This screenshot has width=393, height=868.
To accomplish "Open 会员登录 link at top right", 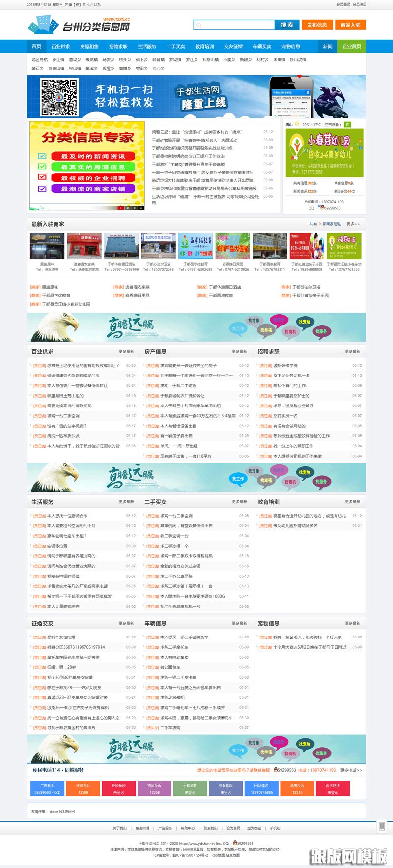I will pos(343,4).
